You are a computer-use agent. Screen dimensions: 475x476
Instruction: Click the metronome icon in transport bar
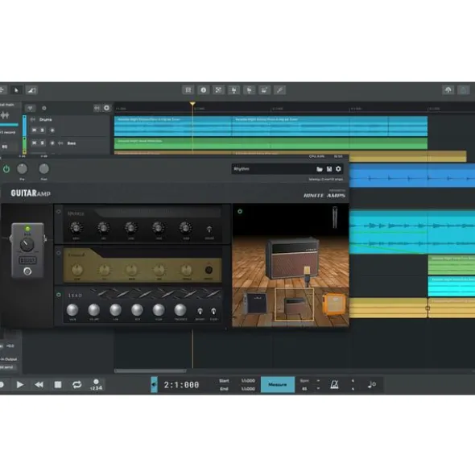click(x=334, y=385)
